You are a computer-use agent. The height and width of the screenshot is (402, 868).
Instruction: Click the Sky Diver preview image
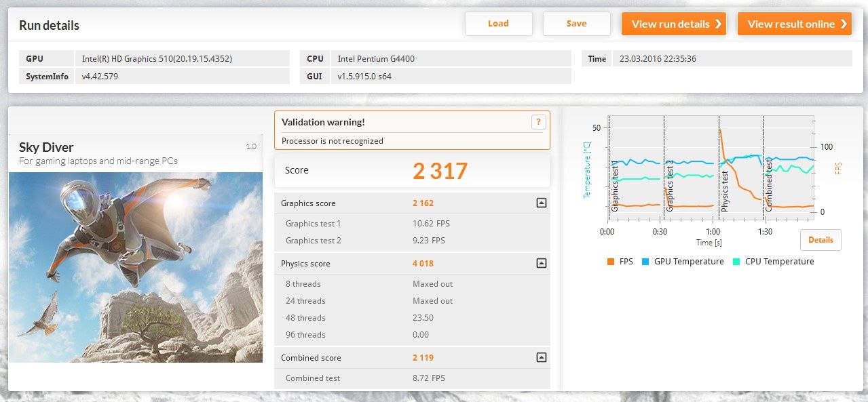pyautogui.click(x=136, y=267)
